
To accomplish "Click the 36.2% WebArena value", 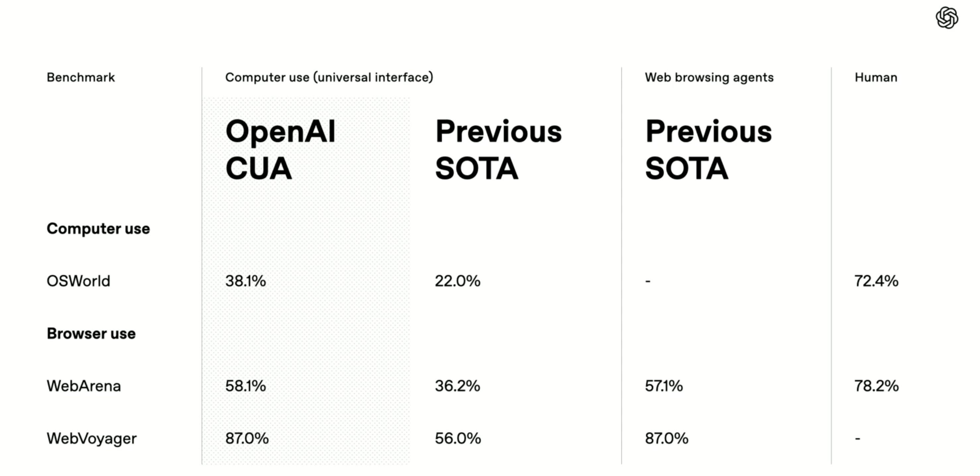I will (458, 386).
